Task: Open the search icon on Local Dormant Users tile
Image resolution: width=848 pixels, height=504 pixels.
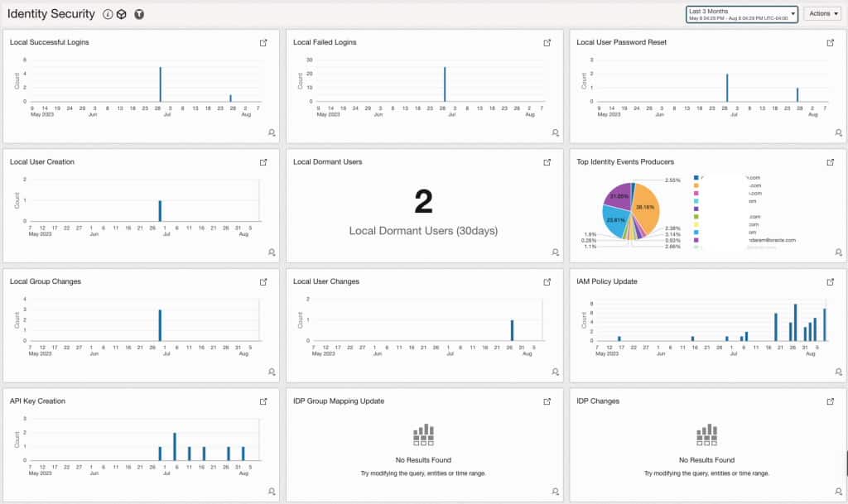Action: click(556, 252)
